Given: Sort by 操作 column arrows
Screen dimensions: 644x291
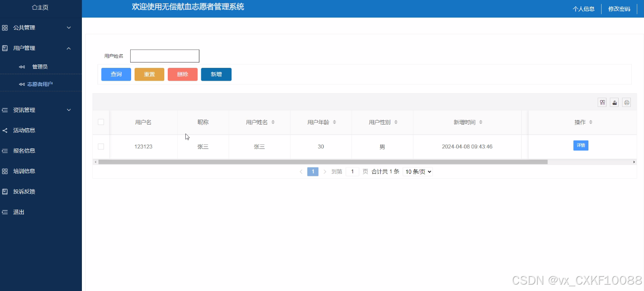Looking at the screenshot, I should [x=591, y=122].
